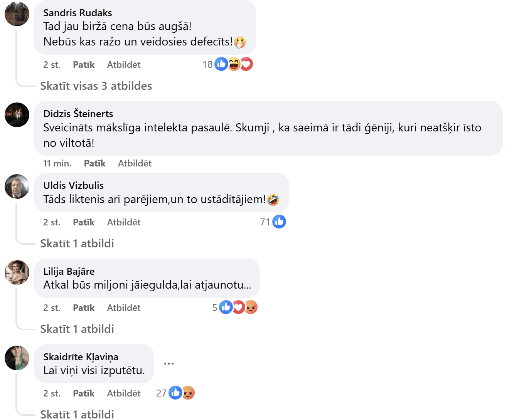Show the 1 reply under Skaidrīte Kļaviņa
Viewport: 519px width, 420px height.
[77, 414]
